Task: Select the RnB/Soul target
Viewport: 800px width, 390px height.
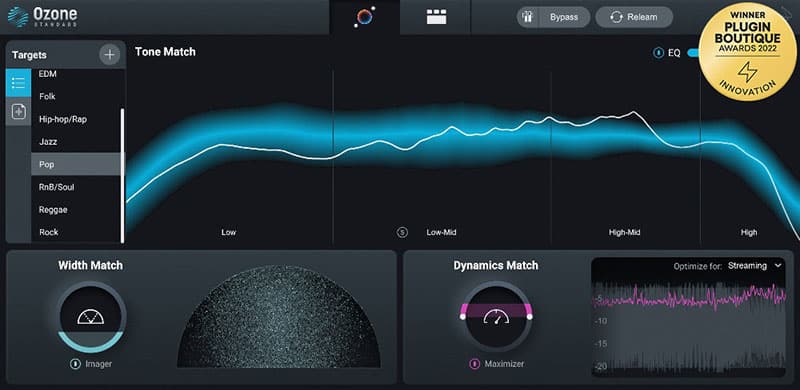Action: (x=76, y=187)
